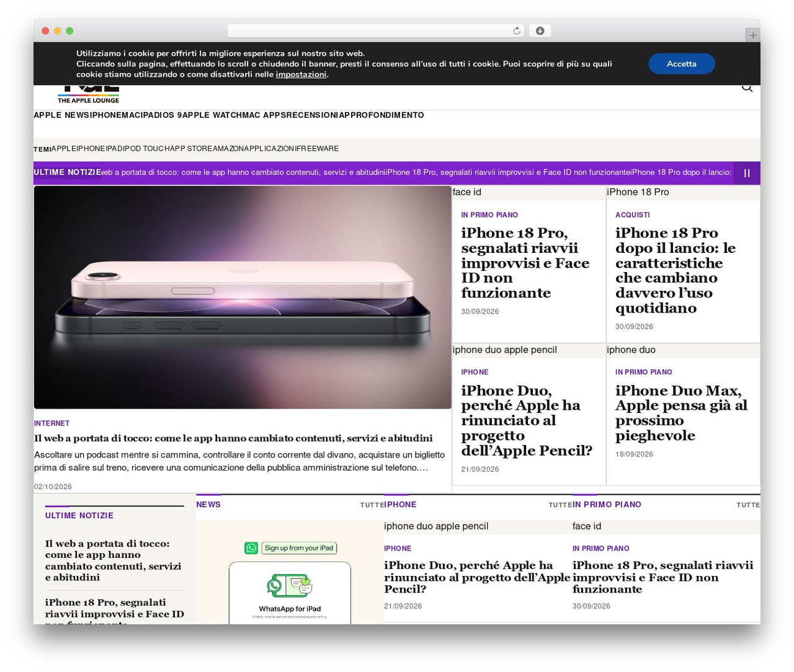Click the browser reload icon
The image size is (794, 672).
[x=516, y=30]
